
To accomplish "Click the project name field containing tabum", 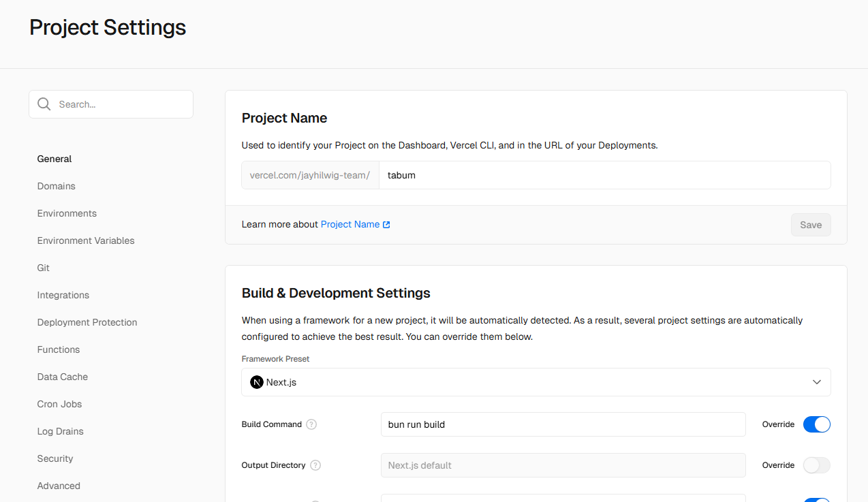I will (604, 175).
